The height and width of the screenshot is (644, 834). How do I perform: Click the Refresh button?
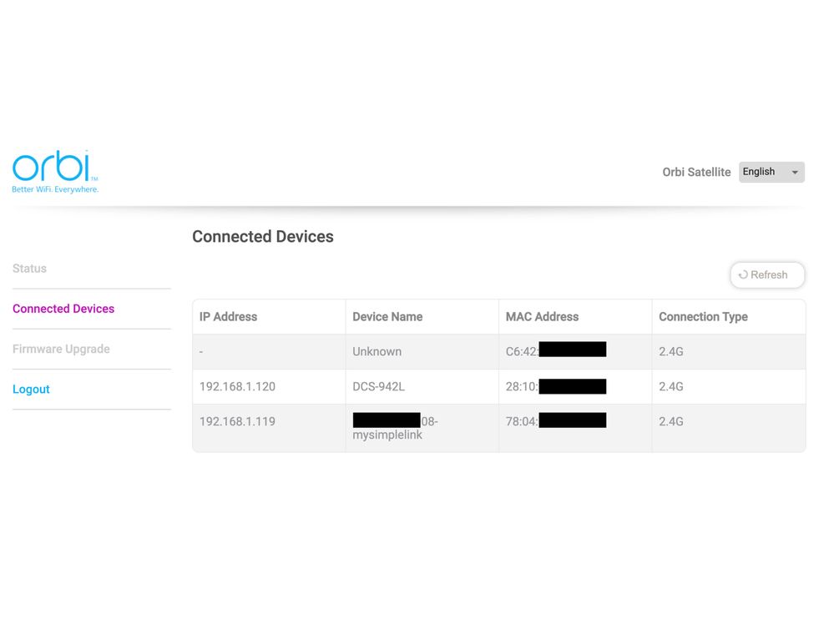[x=767, y=274]
